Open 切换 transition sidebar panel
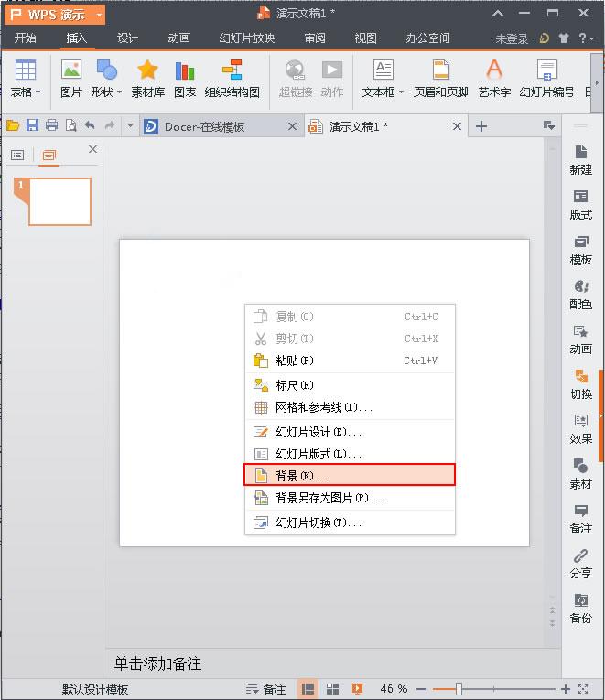This screenshot has width=605, height=700. (x=581, y=384)
